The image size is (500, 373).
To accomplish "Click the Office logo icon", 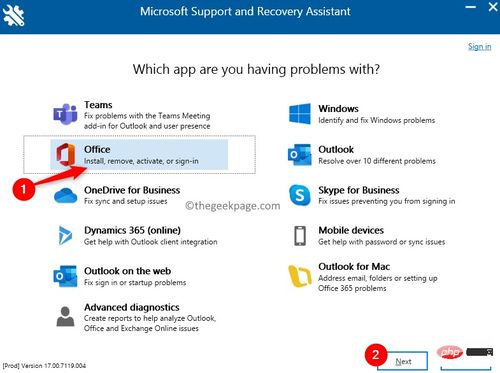I will pyautogui.click(x=65, y=154).
